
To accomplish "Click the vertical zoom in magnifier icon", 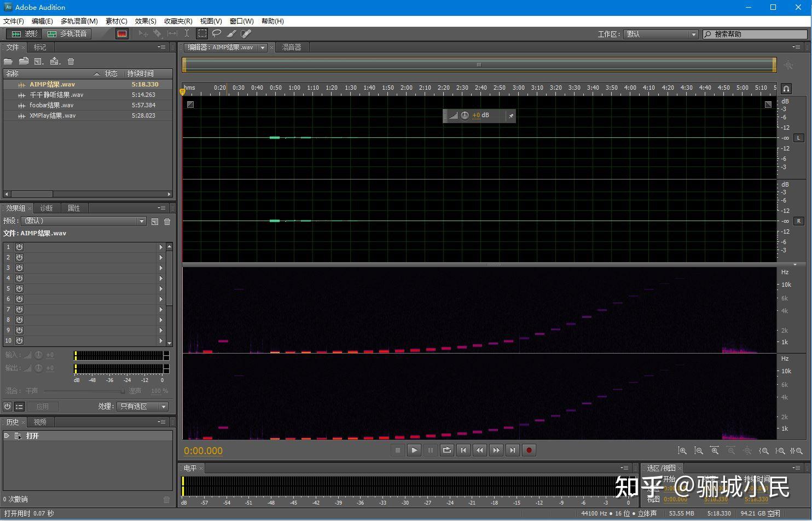I will click(x=683, y=450).
